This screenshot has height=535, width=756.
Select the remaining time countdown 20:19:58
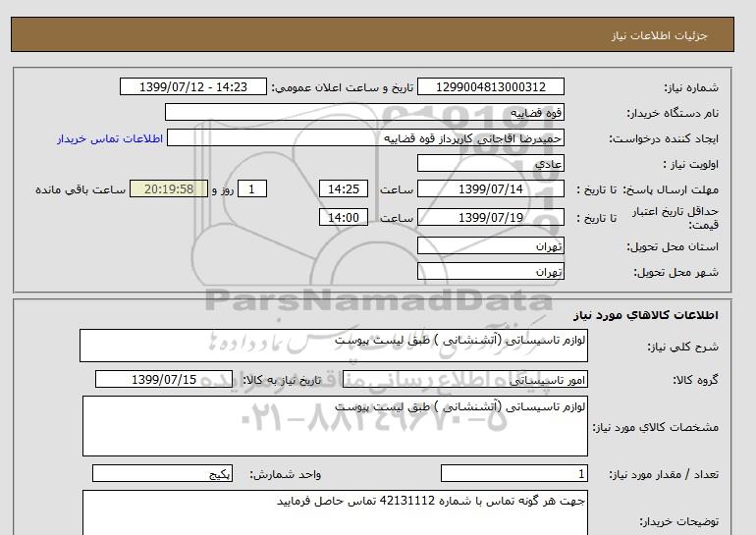(169, 188)
